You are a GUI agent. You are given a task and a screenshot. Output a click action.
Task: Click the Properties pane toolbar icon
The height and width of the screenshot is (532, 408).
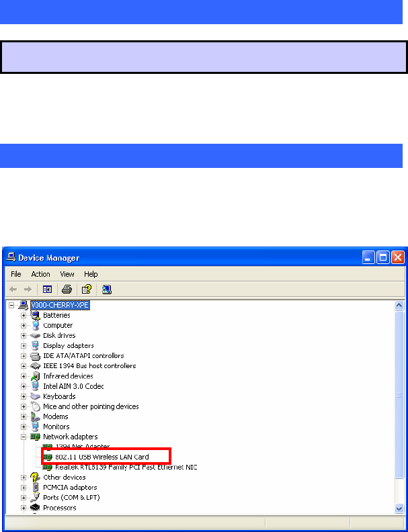(47, 289)
